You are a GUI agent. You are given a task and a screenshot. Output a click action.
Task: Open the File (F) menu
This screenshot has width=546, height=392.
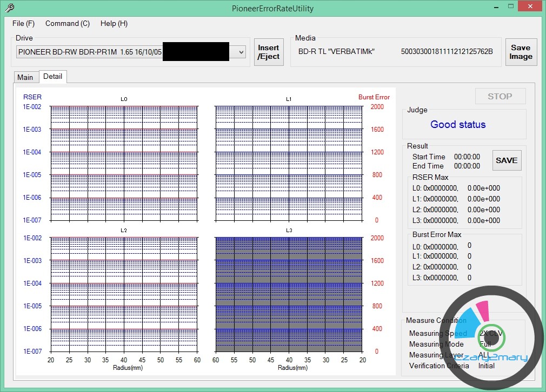pyautogui.click(x=23, y=23)
